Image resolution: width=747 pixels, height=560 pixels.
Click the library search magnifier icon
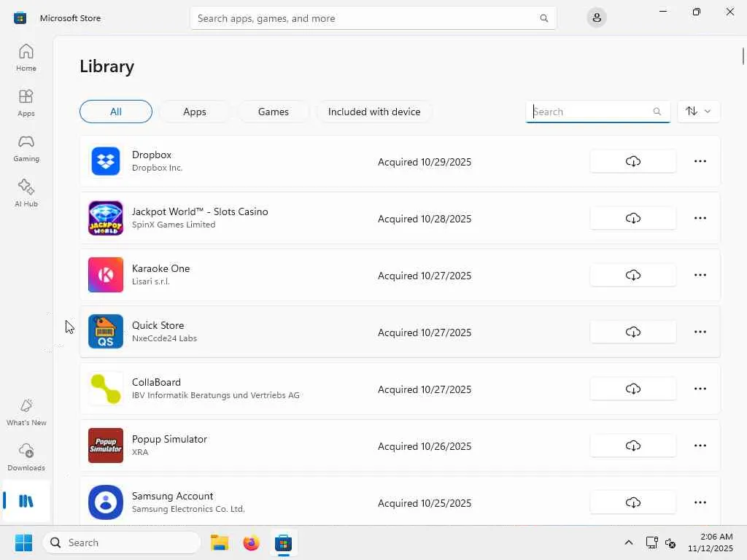pyautogui.click(x=657, y=112)
